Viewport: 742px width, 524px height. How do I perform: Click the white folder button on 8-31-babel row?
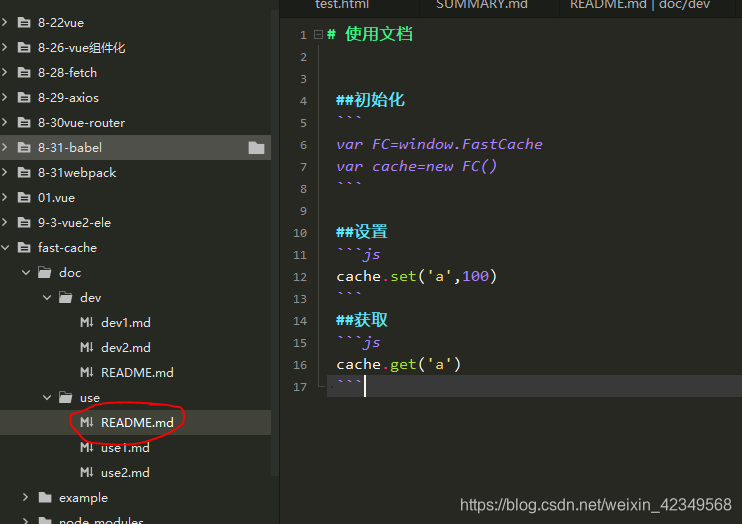pos(256,148)
